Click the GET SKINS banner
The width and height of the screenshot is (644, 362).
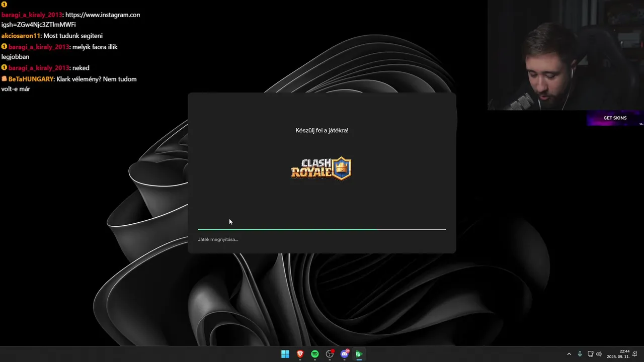[615, 118]
